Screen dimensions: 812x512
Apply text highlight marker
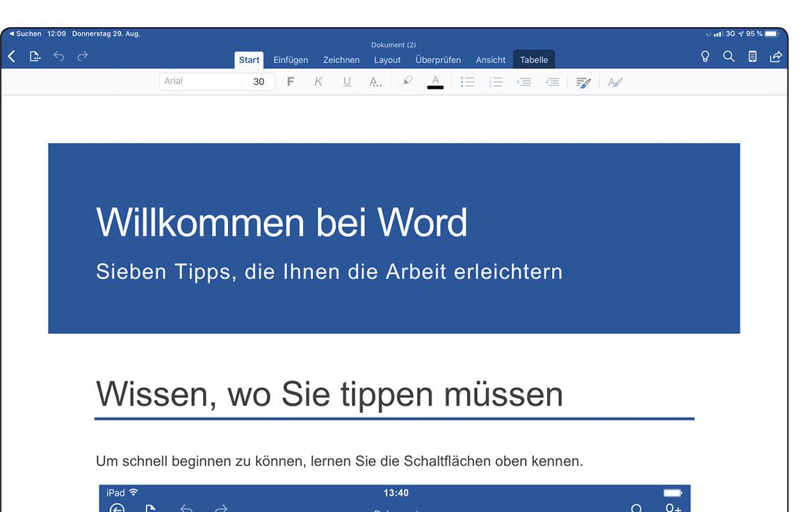[x=407, y=81]
